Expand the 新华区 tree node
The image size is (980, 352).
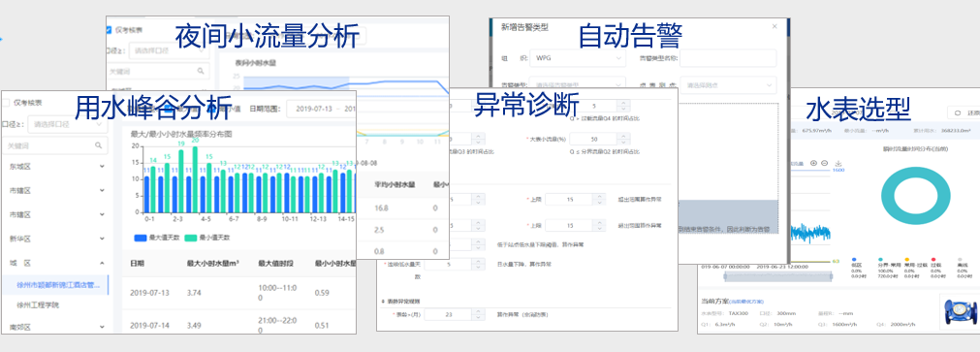pos(102,239)
